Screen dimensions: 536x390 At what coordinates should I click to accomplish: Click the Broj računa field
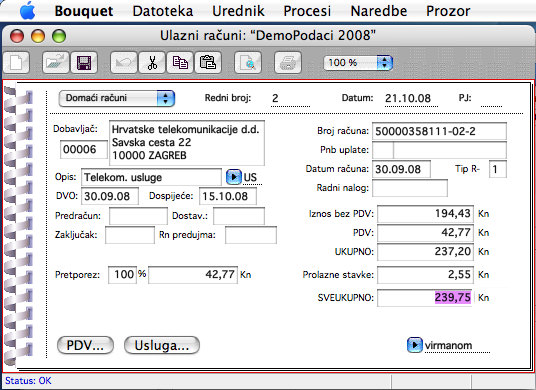[x=439, y=131]
